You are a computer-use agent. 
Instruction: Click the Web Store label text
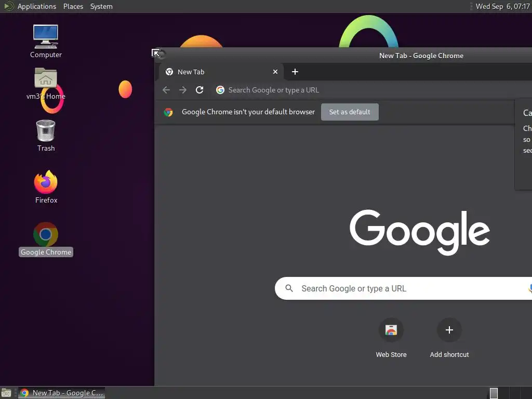(x=391, y=354)
